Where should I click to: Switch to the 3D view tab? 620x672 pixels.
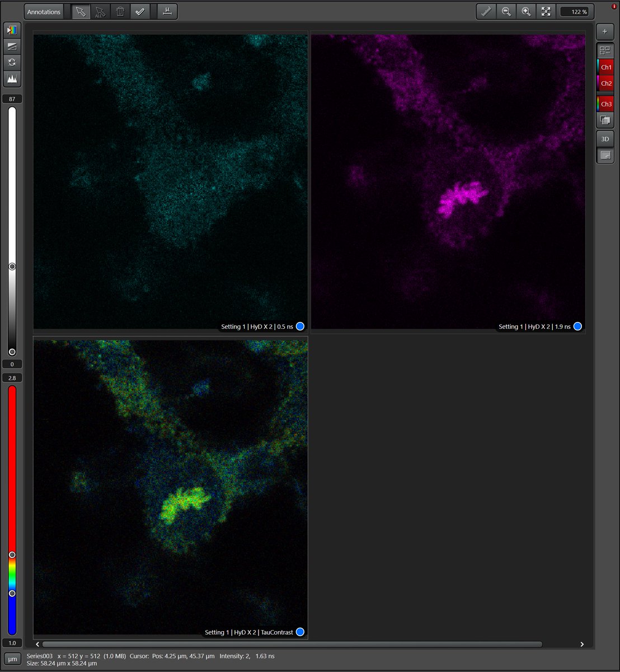(604, 138)
